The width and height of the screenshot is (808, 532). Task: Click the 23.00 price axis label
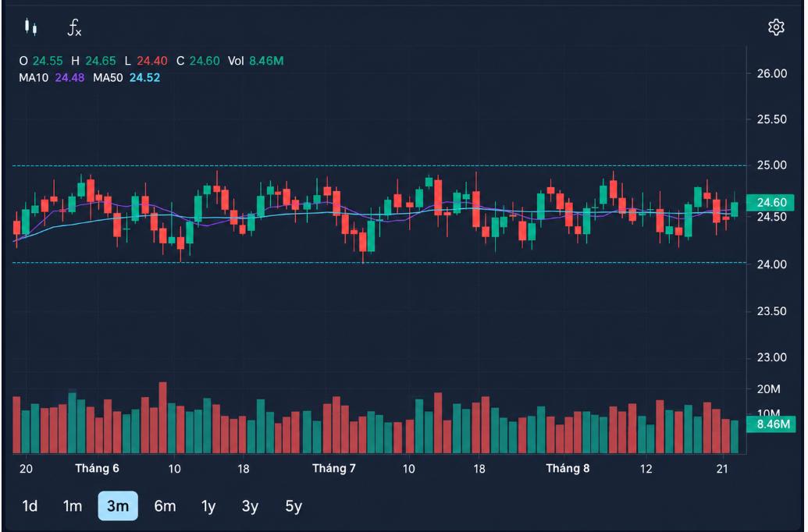click(771, 357)
